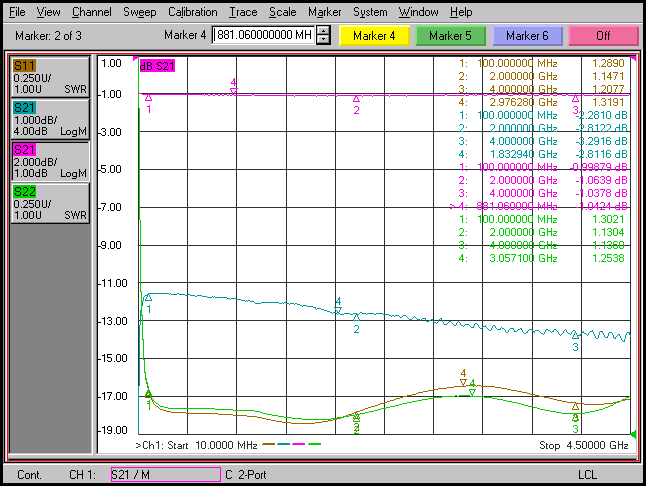
Task: Select the teal S21 1.000dB trace button
Action: (x=50, y=119)
